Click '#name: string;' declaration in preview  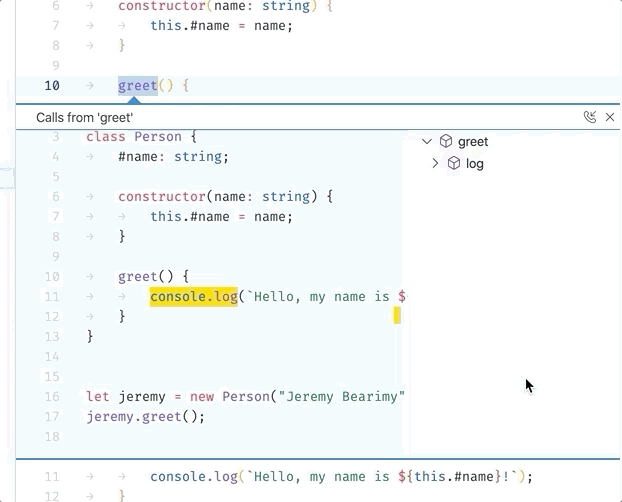click(173, 157)
